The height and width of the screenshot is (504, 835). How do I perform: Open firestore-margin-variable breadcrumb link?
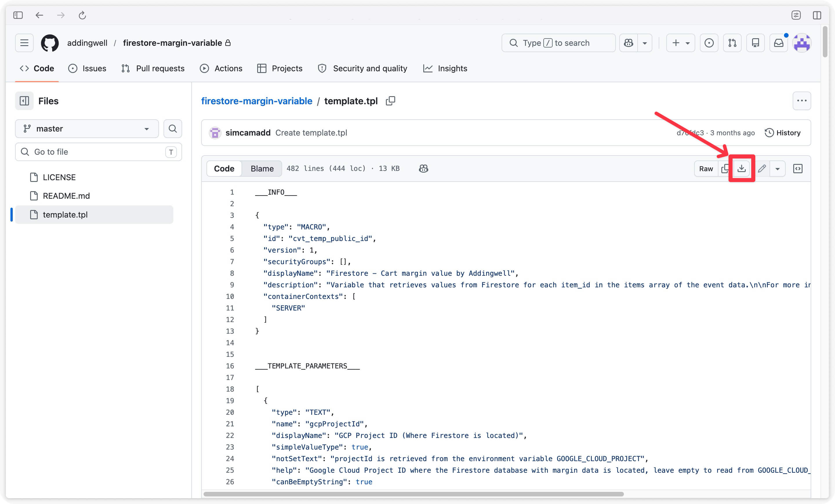tap(257, 101)
